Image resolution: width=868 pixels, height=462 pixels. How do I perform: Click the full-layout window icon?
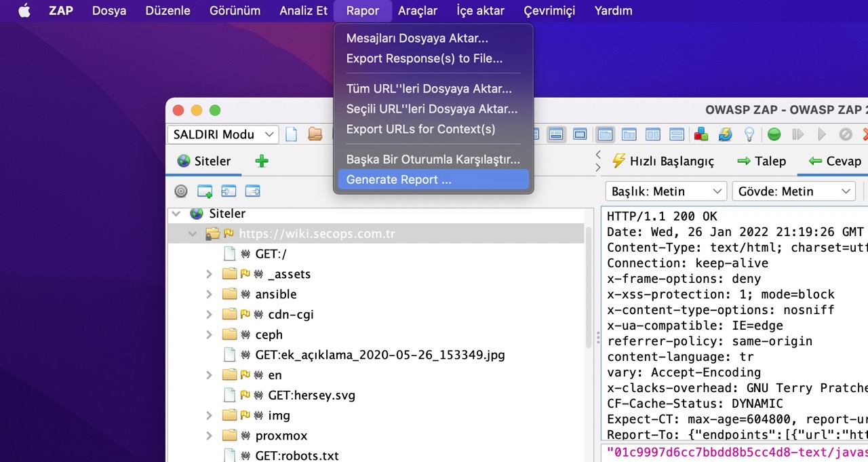click(580, 134)
